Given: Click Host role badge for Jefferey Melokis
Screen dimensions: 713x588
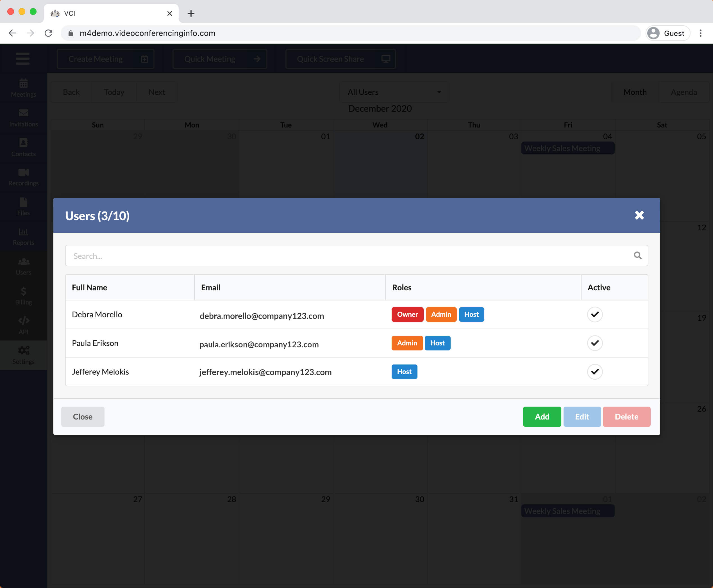Looking at the screenshot, I should [404, 372].
